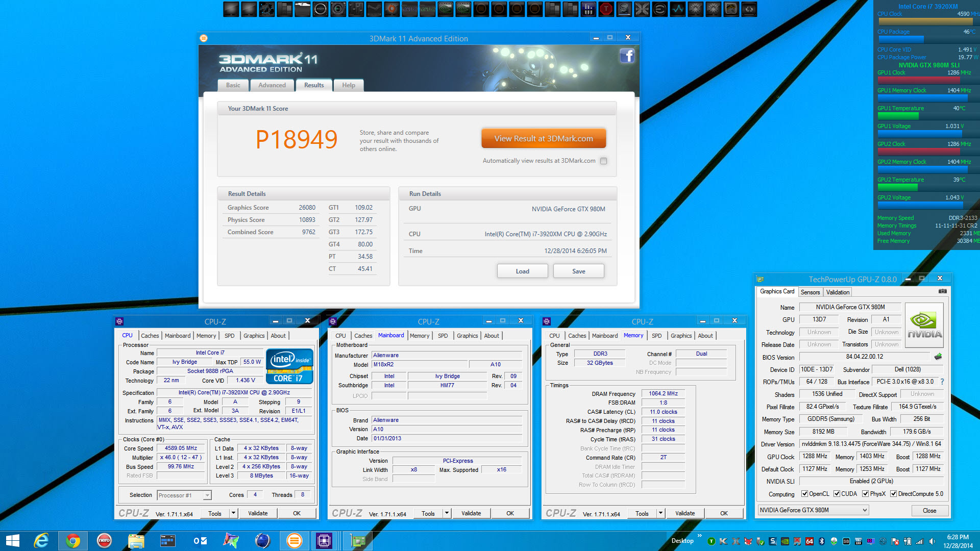
Task: Toggle the PhysX checkbox in GPU-Z
Action: [x=865, y=494]
